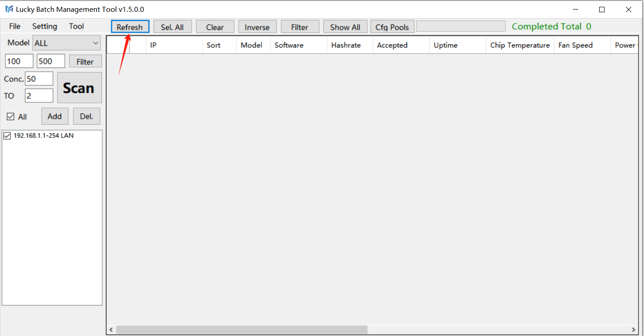Uncheck the 192.168.1.1-254 LAN entry
Viewport: 644px width, 336px height.
click(7, 136)
